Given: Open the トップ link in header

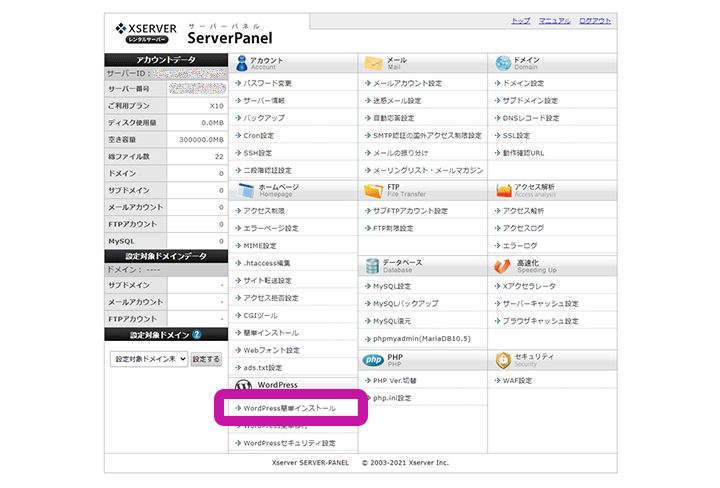Looking at the screenshot, I should pyautogui.click(x=520, y=21).
